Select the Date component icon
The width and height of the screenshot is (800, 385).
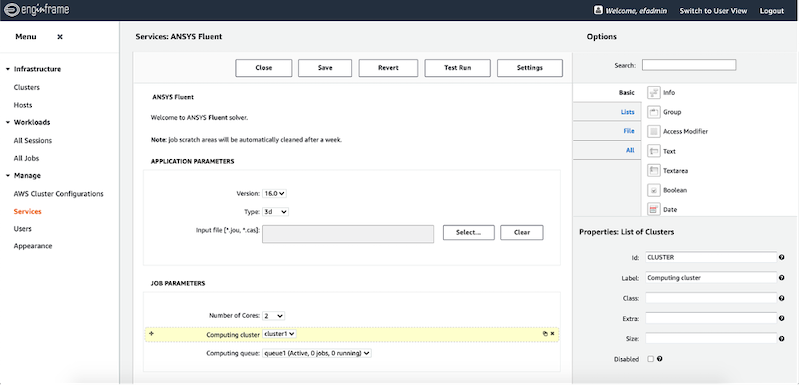tap(654, 209)
